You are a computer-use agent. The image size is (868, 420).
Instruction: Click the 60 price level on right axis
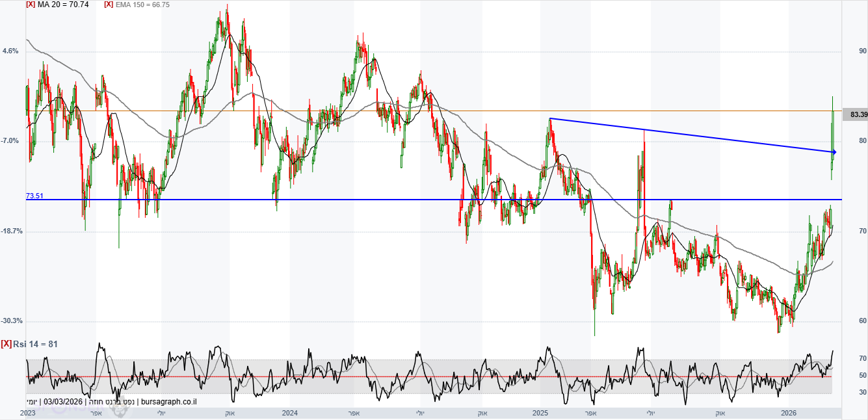863,321
